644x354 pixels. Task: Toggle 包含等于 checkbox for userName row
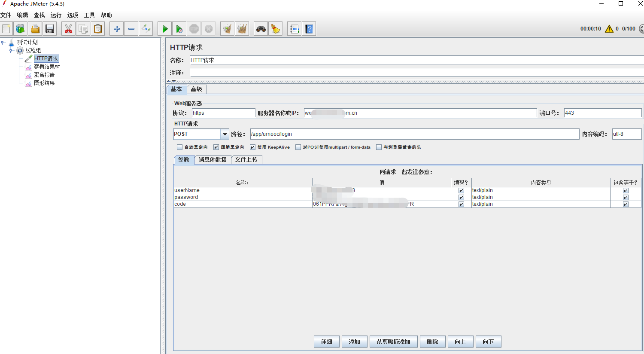[x=626, y=190]
